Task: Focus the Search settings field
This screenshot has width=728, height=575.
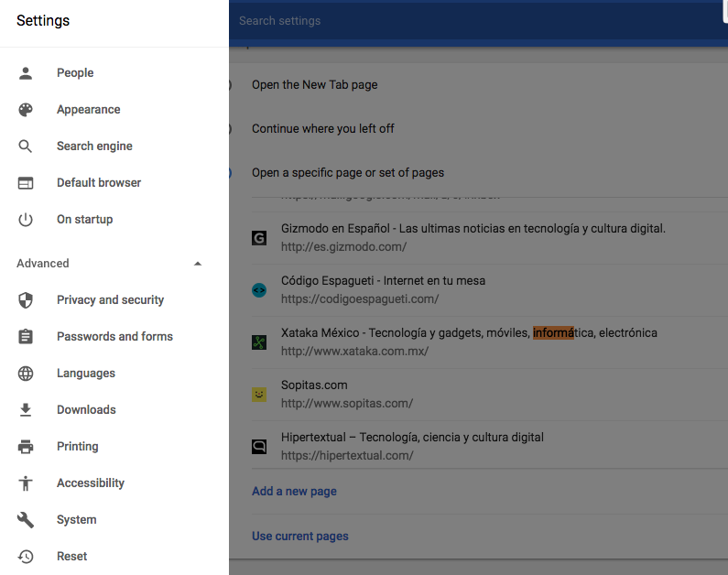Action: point(478,21)
